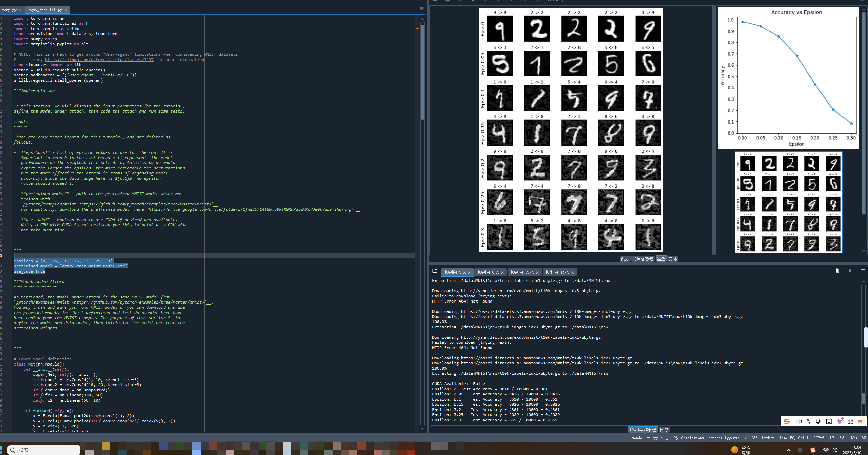Click the pytorch vision issues 3497 link
Viewport: 868px width, 455px height.
click(99, 60)
